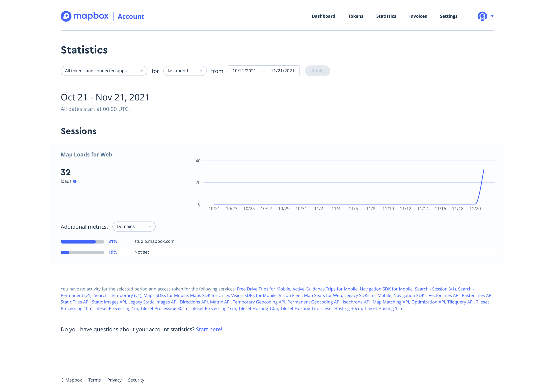
Task: Click the Mapbox logo icon
Action: (66, 16)
